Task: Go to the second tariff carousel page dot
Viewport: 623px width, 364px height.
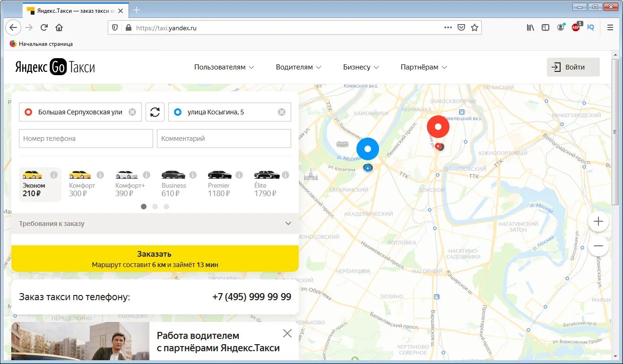Action: pyautogui.click(x=155, y=207)
